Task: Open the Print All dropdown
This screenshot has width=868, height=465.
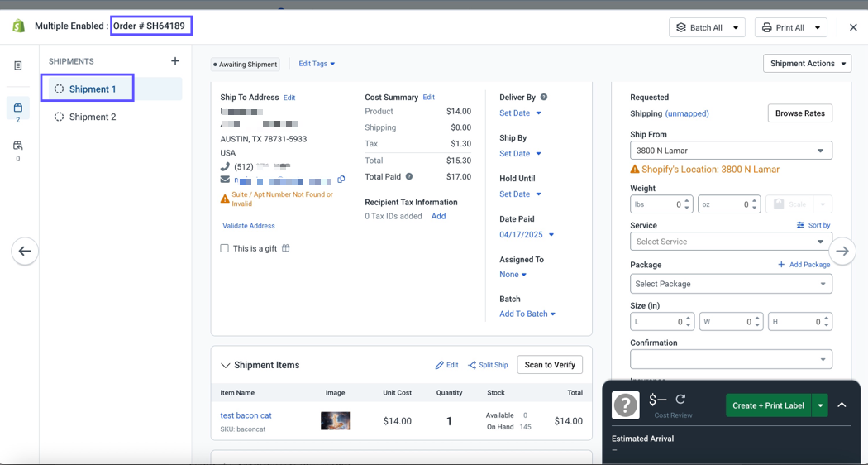Action: (x=790, y=27)
